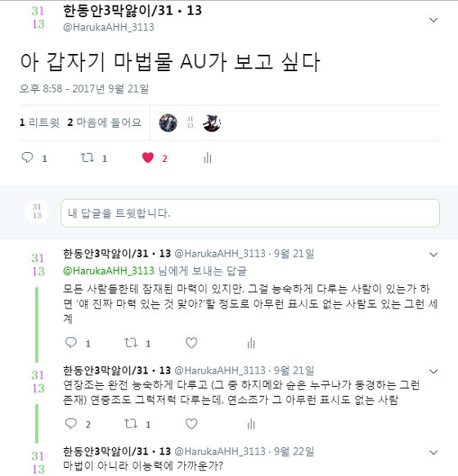Viewport: 458px width, 476px height.
Task: Open analytics icon on main tweet
Action: (x=208, y=158)
